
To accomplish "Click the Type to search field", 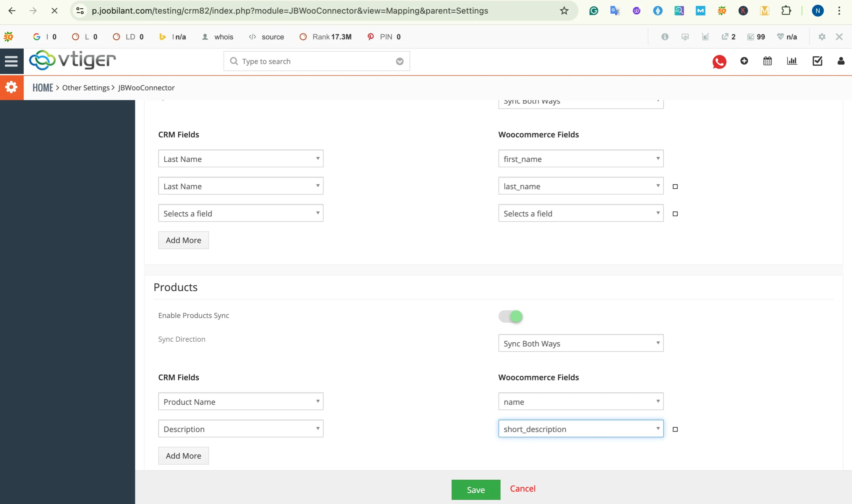I will pyautogui.click(x=316, y=61).
